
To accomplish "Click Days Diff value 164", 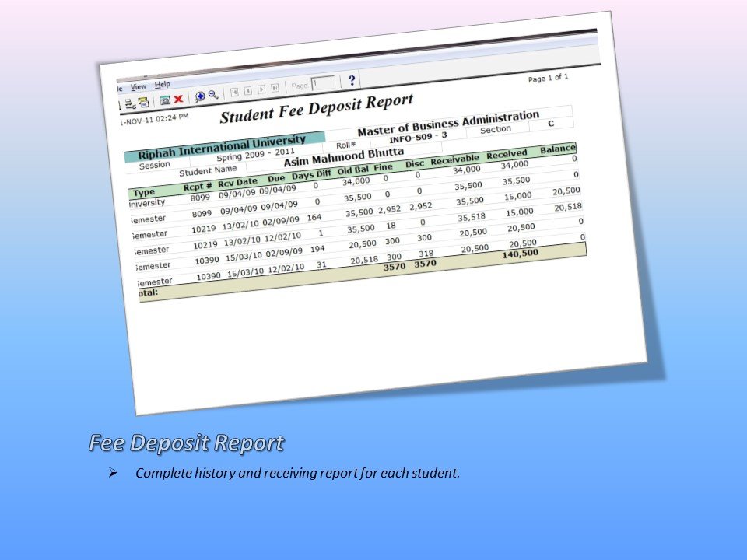I will tap(314, 218).
